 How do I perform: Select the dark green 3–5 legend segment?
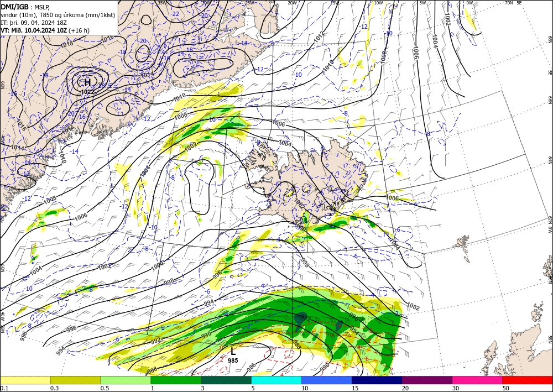[226, 380]
